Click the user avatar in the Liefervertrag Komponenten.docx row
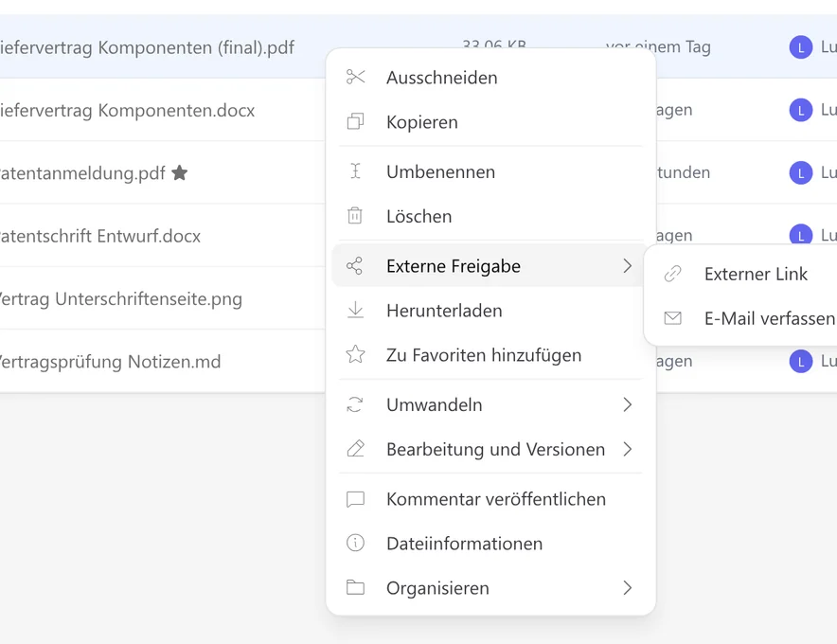 [x=801, y=110]
